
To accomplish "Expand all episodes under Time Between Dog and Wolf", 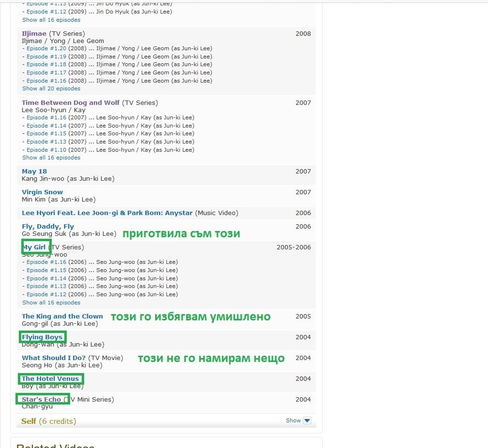I will (51, 158).
